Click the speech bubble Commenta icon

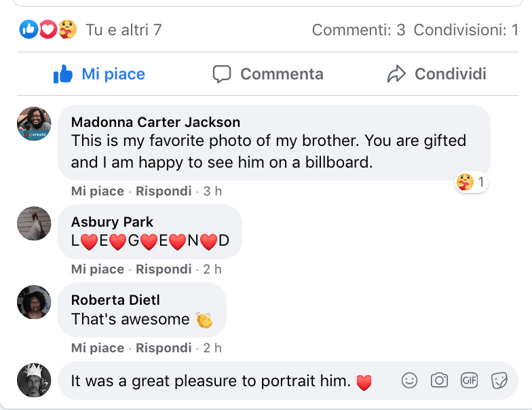[222, 74]
